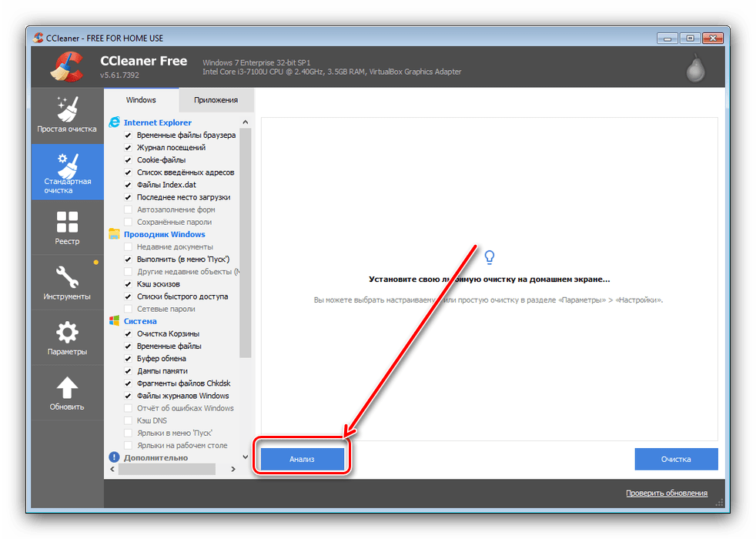Click the CCleaner logo in header
This screenshot has width=756, height=539.
point(67,67)
